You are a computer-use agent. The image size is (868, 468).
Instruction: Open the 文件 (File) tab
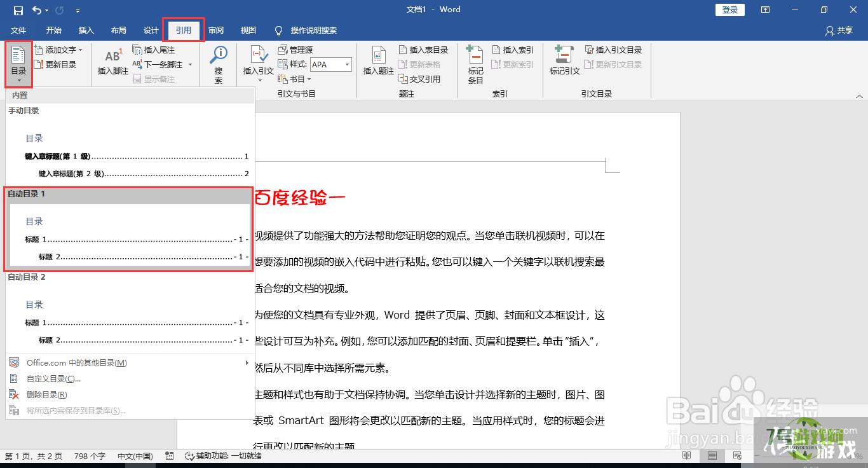tap(18, 31)
